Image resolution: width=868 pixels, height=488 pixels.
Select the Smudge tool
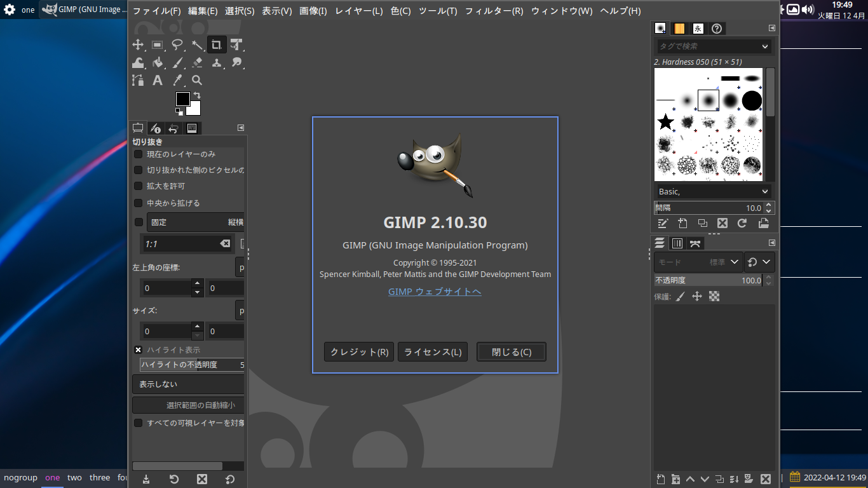pos(236,62)
